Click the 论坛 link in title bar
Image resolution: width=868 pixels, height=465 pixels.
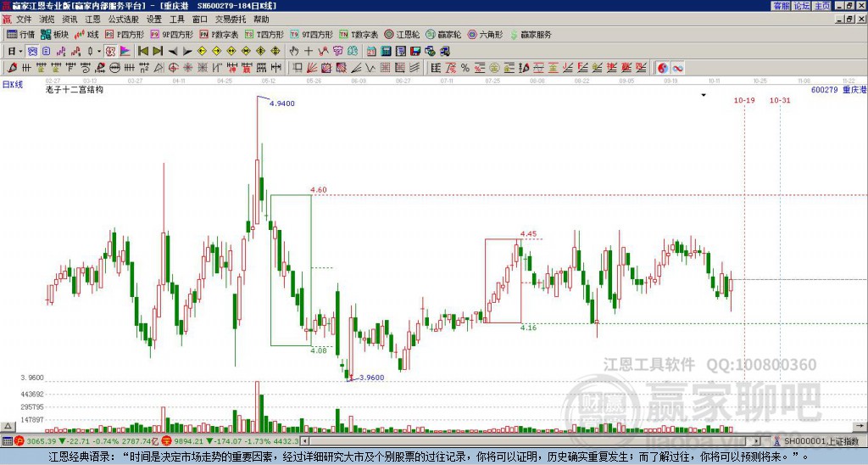click(x=801, y=6)
